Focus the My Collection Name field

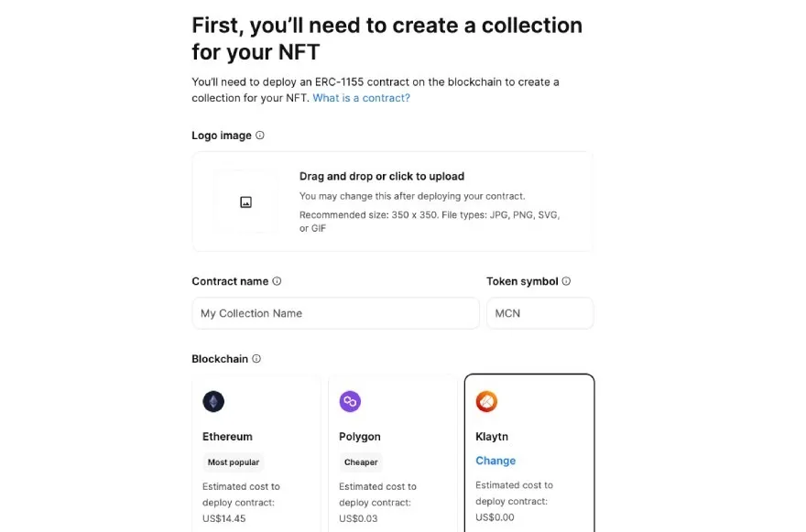click(335, 313)
